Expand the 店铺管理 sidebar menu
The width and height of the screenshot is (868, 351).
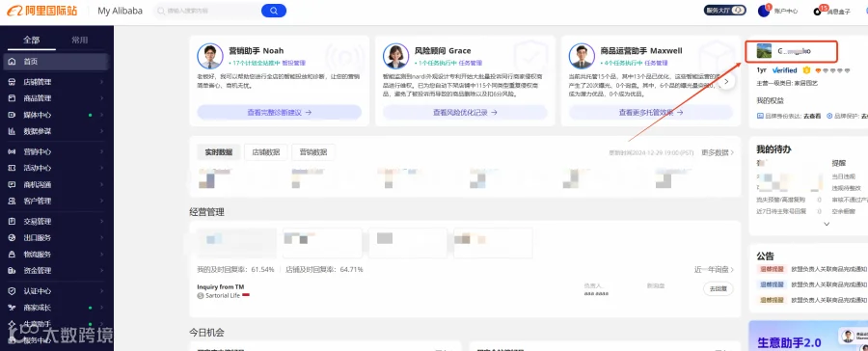(x=57, y=82)
